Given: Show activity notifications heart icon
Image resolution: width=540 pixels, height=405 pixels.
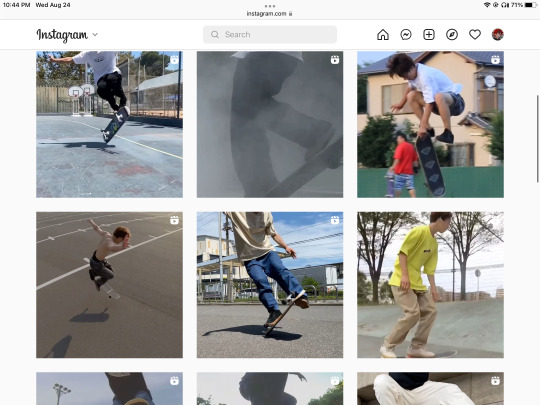Looking at the screenshot, I should click(475, 34).
